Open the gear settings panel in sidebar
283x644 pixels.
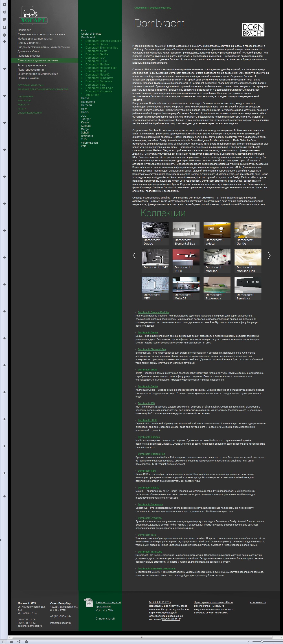4,4
